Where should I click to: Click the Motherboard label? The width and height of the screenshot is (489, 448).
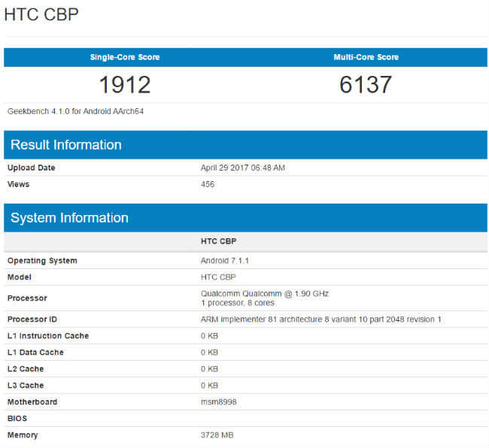coord(32,402)
